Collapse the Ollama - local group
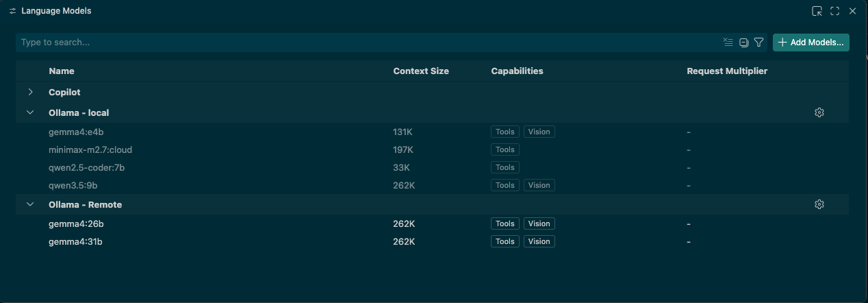The width and height of the screenshot is (868, 303). click(30, 112)
